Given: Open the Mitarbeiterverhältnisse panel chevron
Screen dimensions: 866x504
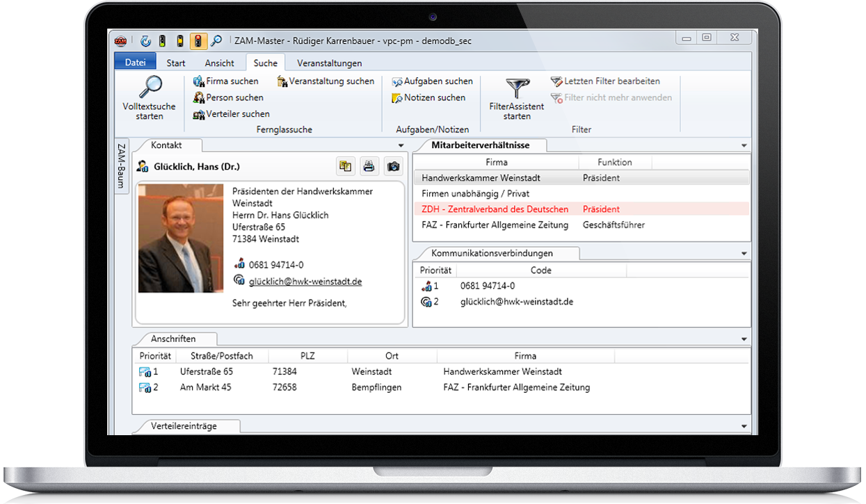Looking at the screenshot, I should (744, 145).
